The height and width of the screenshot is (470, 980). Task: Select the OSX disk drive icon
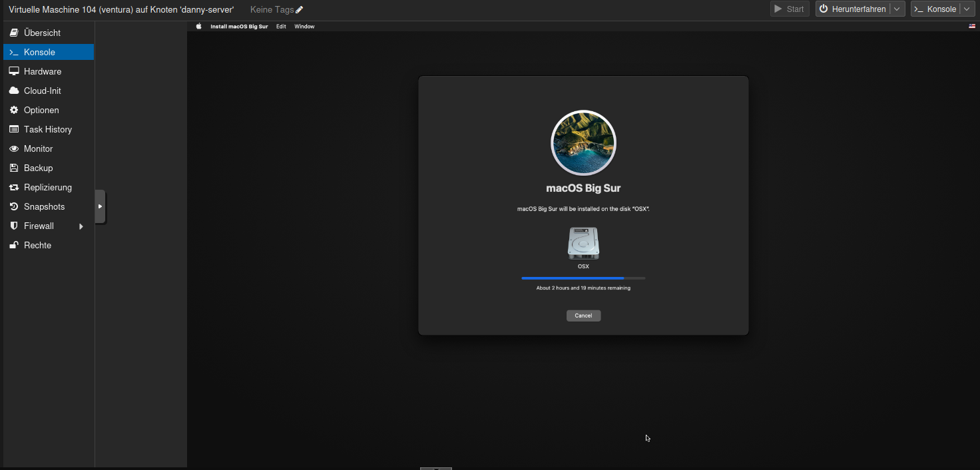(x=583, y=243)
